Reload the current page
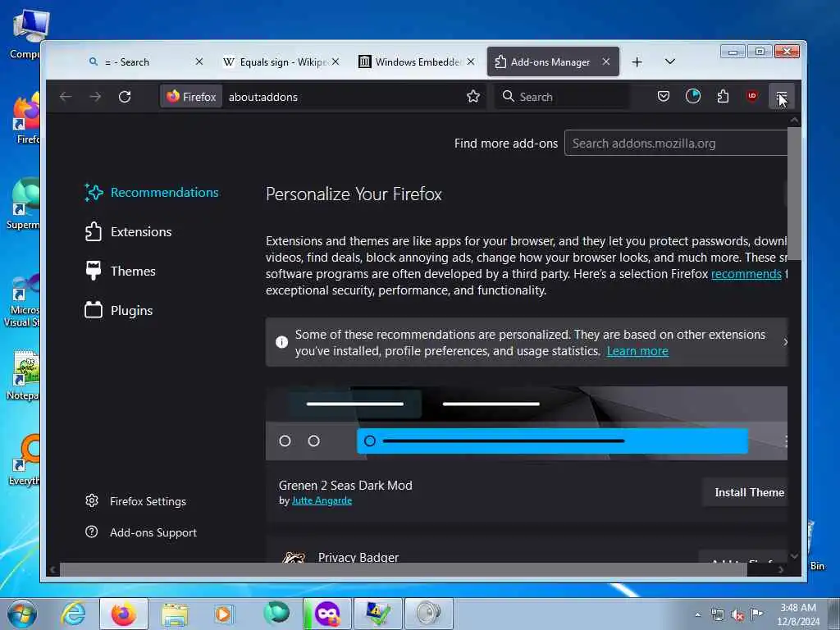Image resolution: width=840 pixels, height=630 pixels. [x=125, y=97]
